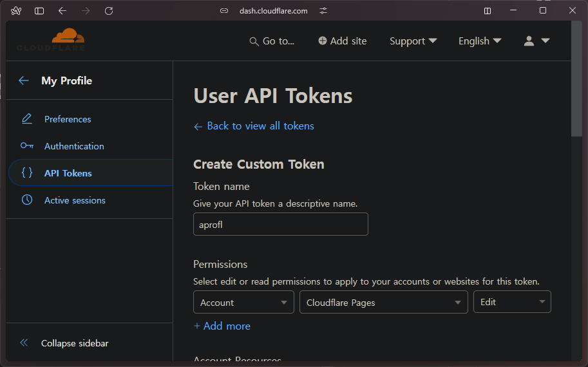Click 'Give your API token a descriptive name.' text
The height and width of the screenshot is (367, 588).
(x=275, y=203)
